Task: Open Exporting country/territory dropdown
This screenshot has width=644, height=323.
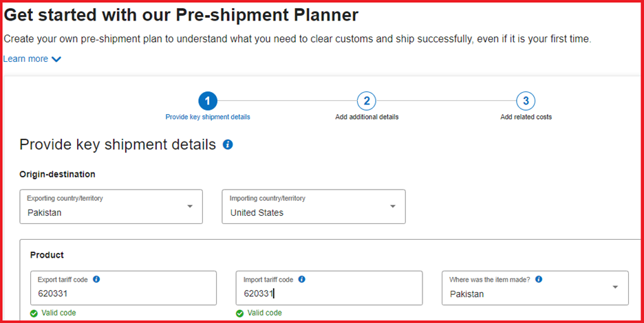Action: coord(111,206)
